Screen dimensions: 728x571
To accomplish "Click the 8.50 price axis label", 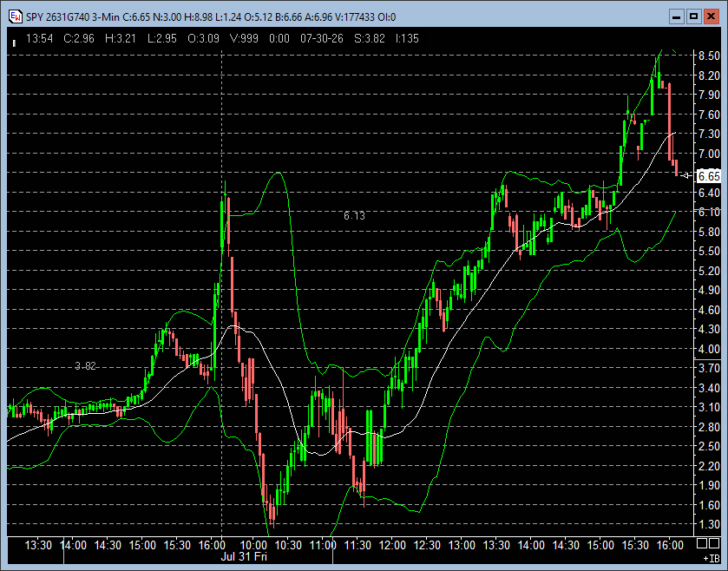I will tap(709, 56).
